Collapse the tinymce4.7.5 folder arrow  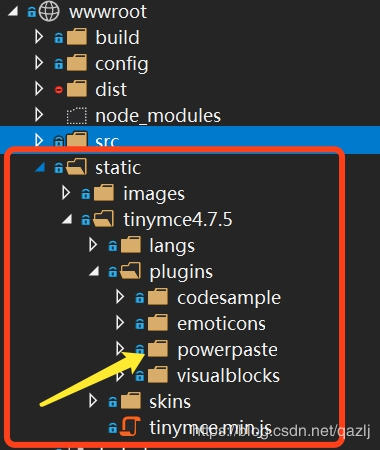(67, 219)
